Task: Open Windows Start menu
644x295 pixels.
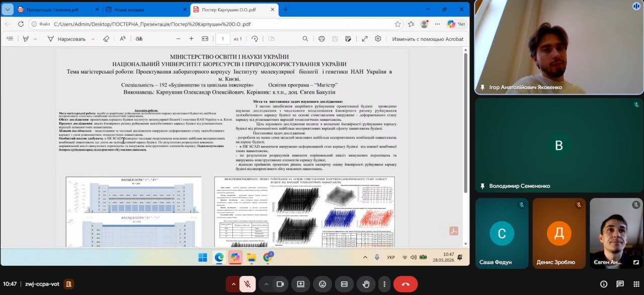Action: [202, 257]
